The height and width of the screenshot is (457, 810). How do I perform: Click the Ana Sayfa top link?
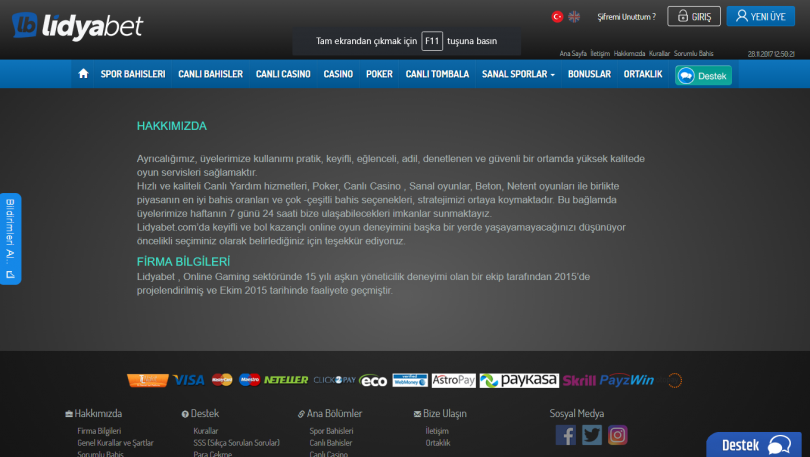click(x=573, y=53)
